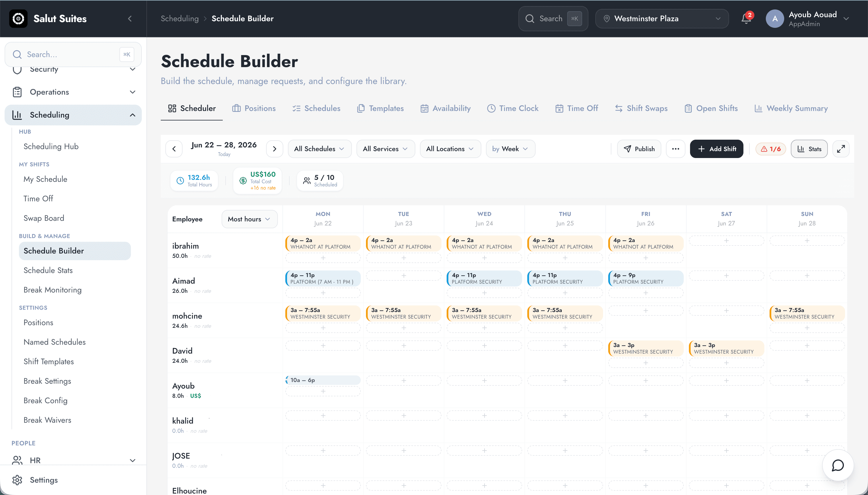
Task: Expand the Operations sidebar section
Action: (73, 92)
